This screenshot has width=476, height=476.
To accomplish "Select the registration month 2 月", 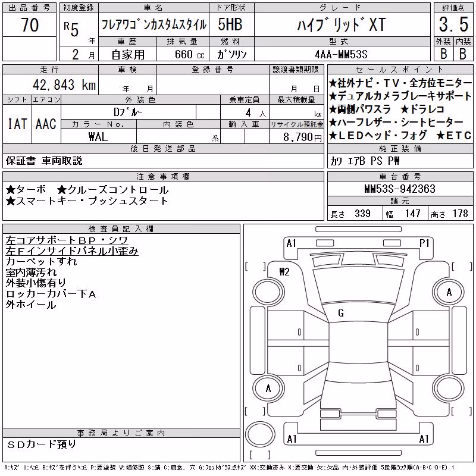I will (83, 55).
